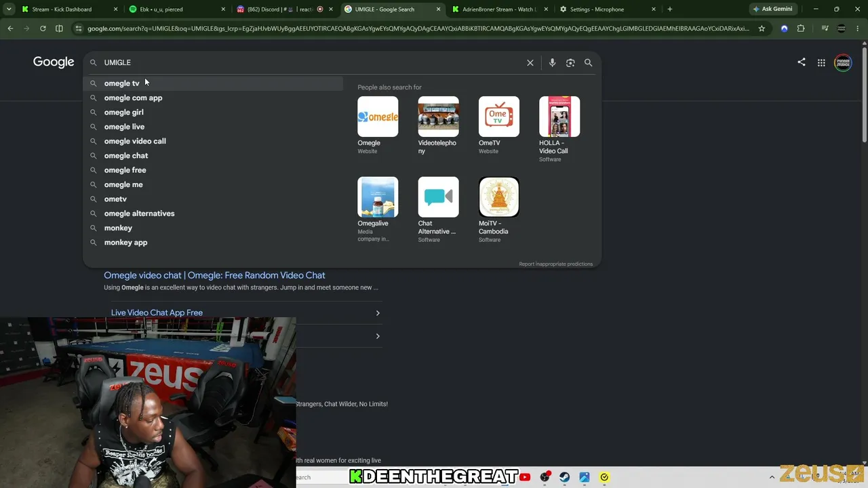Viewport: 868px width, 488px height.
Task: Select the 'omegle live' suggestion
Action: 213,127
